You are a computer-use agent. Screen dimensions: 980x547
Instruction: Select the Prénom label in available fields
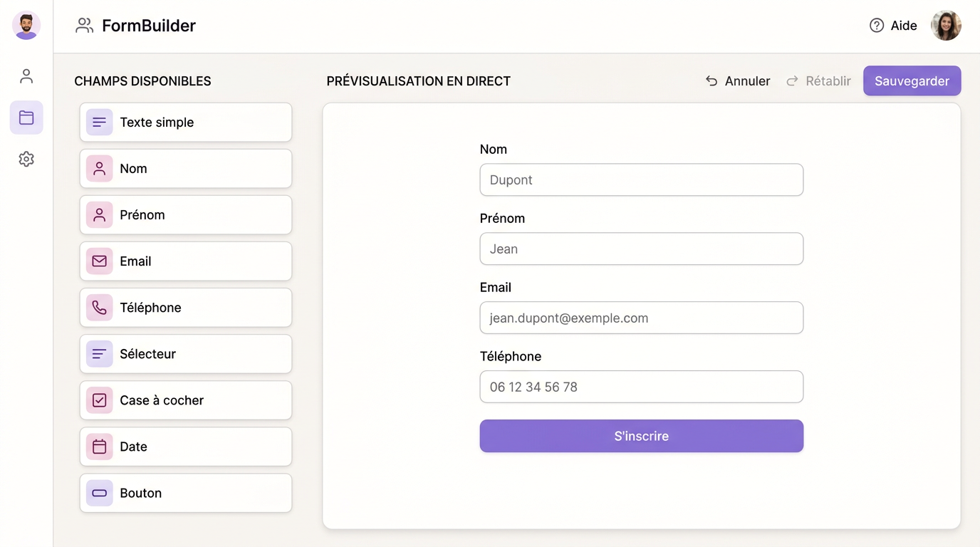pos(142,215)
